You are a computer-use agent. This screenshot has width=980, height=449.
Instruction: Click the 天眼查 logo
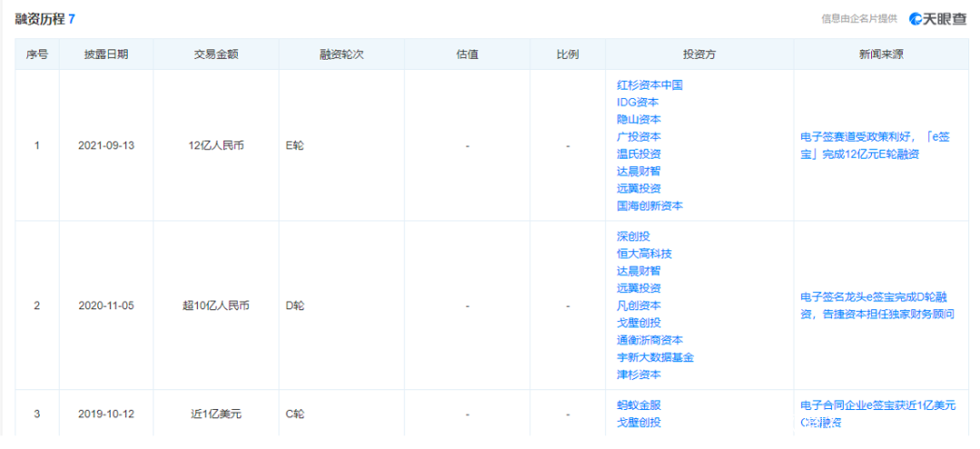[x=937, y=19]
